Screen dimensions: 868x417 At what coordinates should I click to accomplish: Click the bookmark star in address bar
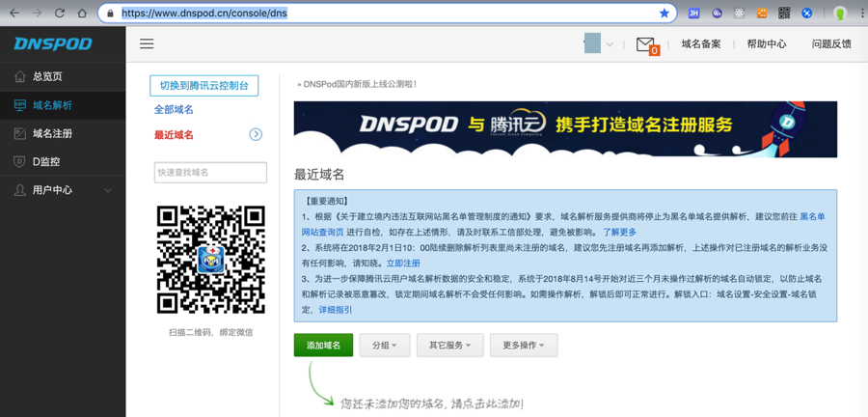pos(665,13)
